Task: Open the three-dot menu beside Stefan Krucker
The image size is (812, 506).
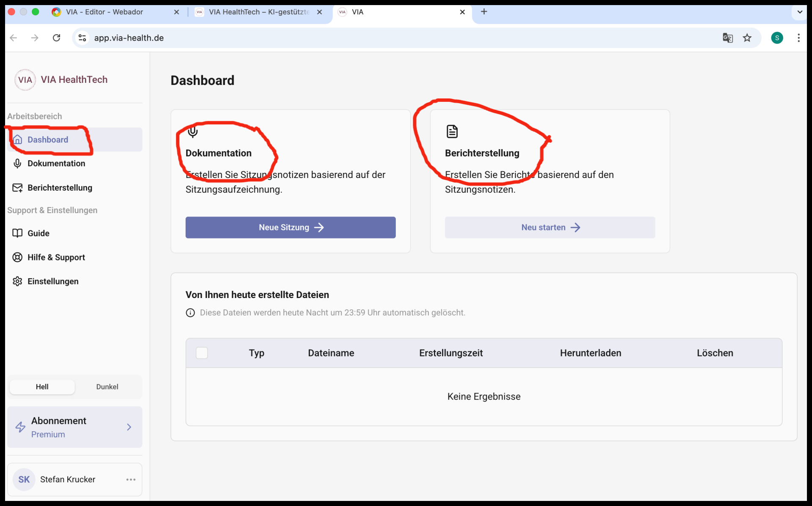Action: click(131, 479)
